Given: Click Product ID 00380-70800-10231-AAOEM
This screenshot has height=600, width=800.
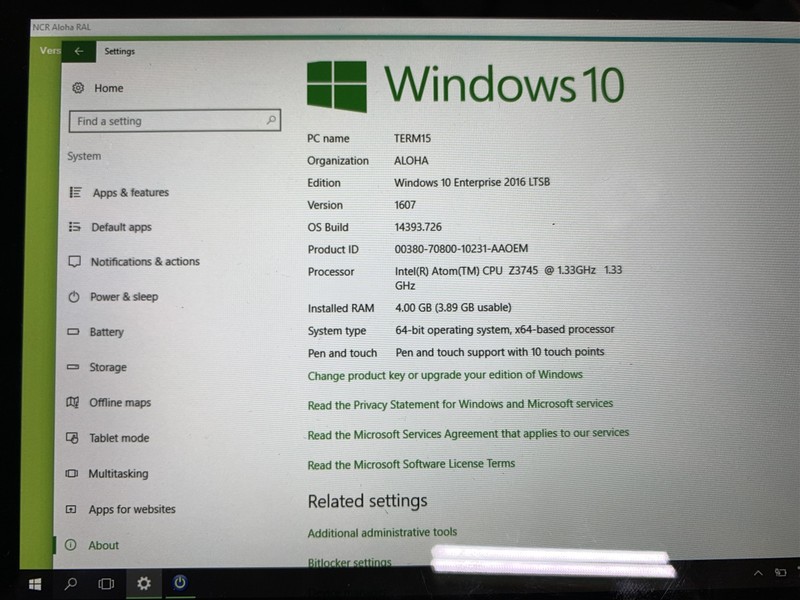Looking at the screenshot, I should (x=461, y=249).
